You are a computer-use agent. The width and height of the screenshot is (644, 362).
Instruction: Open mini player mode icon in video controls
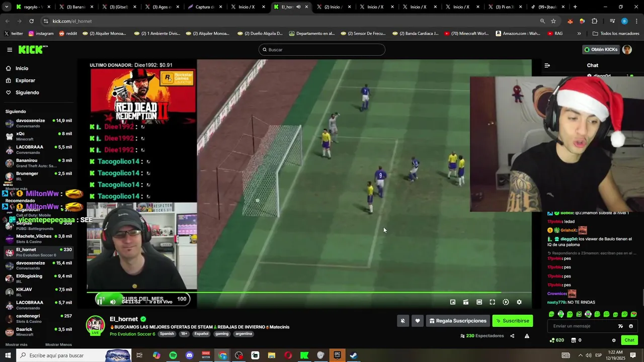click(x=453, y=302)
